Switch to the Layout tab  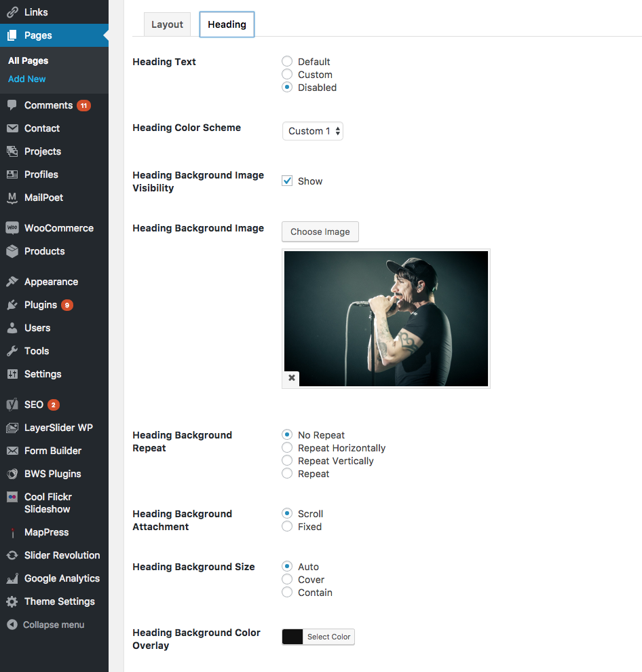167,24
